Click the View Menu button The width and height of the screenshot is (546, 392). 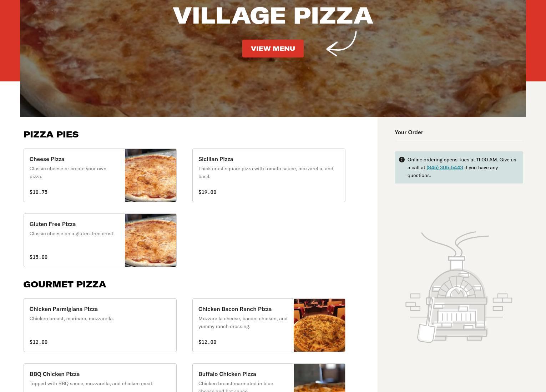273,49
